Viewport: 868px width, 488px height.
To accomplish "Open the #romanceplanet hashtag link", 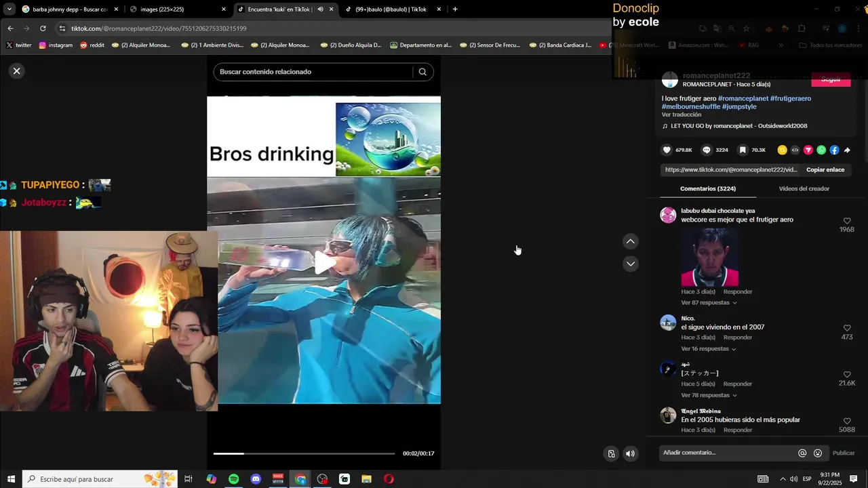I will tap(743, 98).
